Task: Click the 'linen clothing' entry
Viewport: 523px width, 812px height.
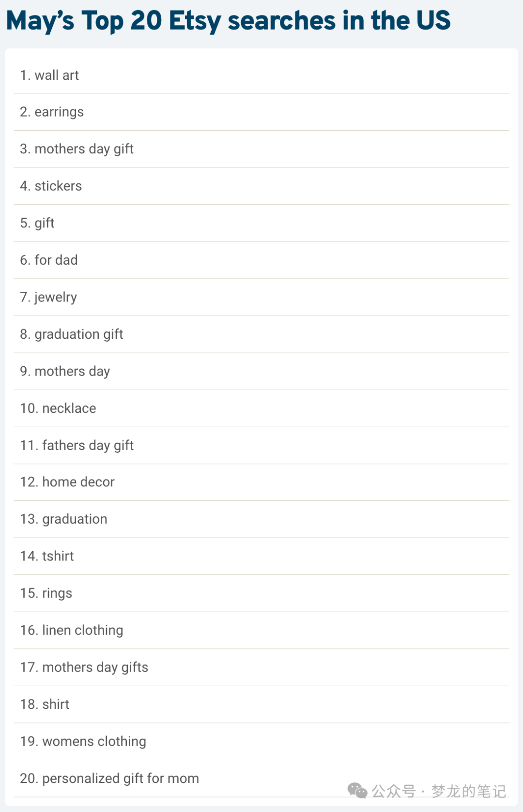Action: (261, 630)
